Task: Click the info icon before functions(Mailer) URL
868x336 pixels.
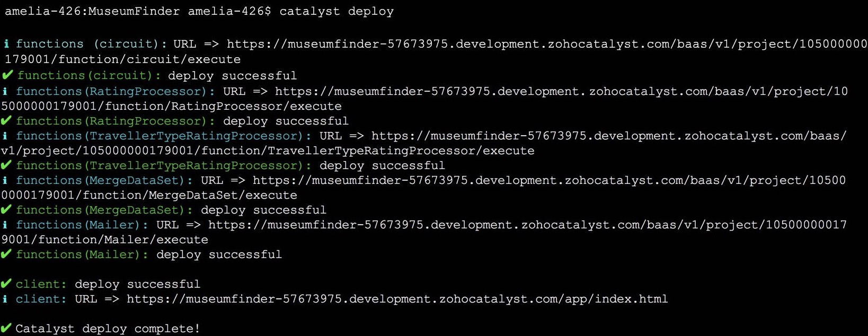Action: tap(5, 225)
